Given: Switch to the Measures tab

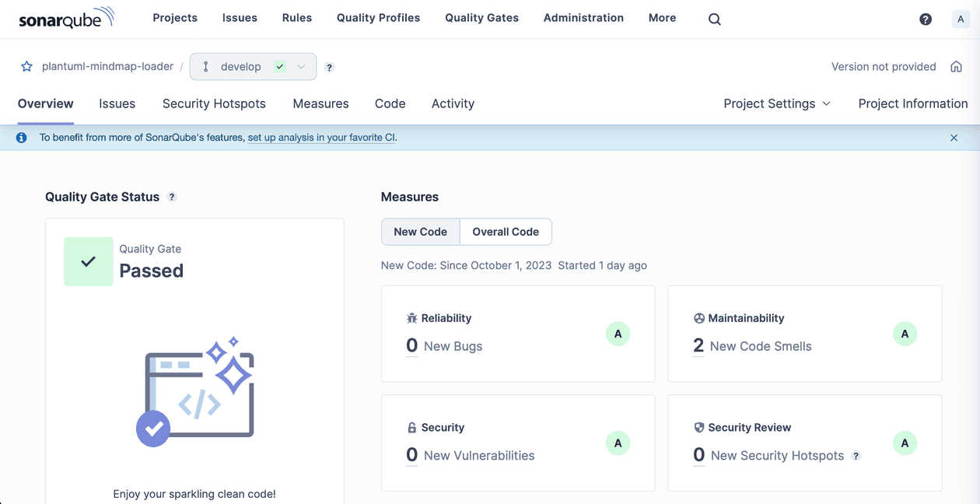Looking at the screenshot, I should (x=320, y=103).
